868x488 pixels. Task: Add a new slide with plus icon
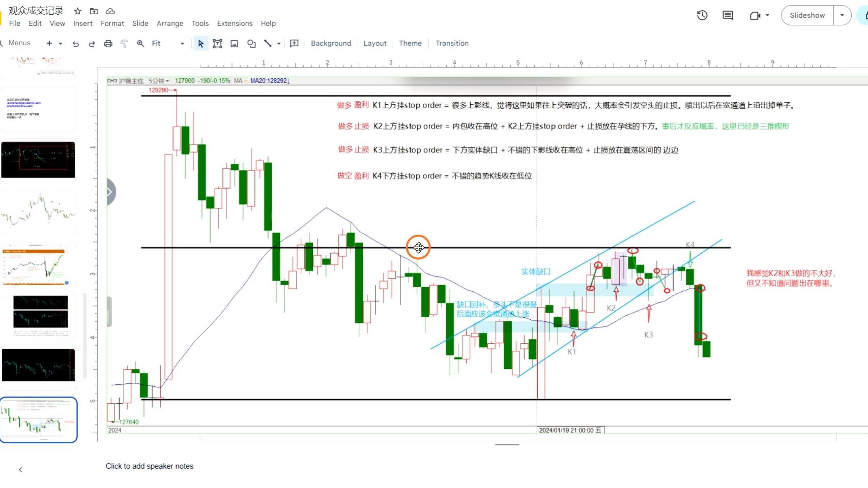[49, 43]
